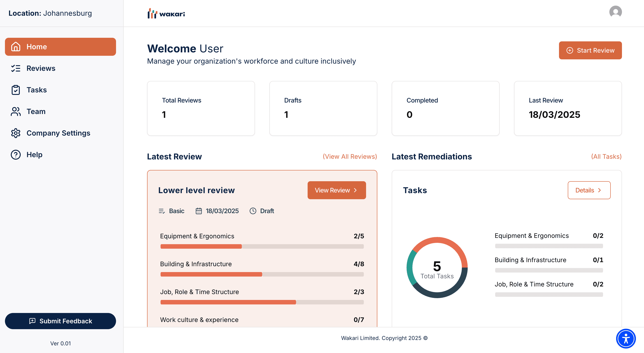Open View Review with chevron arrow
This screenshot has height=353, width=644.
(x=336, y=190)
